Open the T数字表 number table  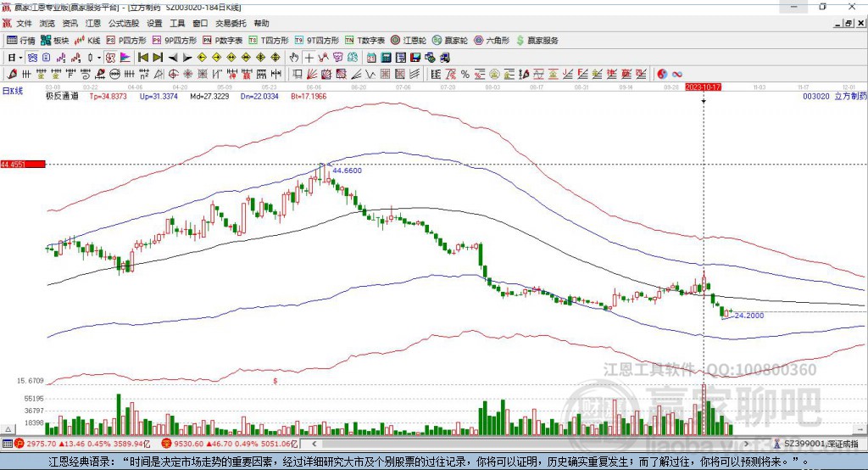(364, 41)
